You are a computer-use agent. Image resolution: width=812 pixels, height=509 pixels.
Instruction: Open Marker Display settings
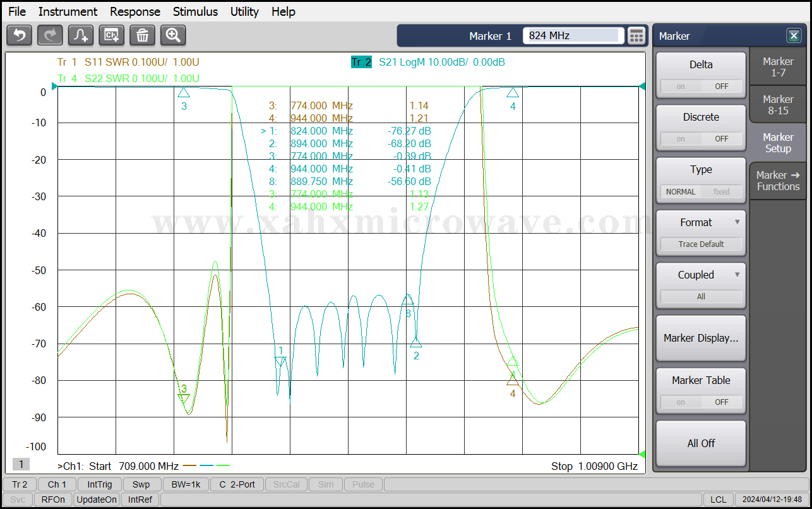(701, 338)
